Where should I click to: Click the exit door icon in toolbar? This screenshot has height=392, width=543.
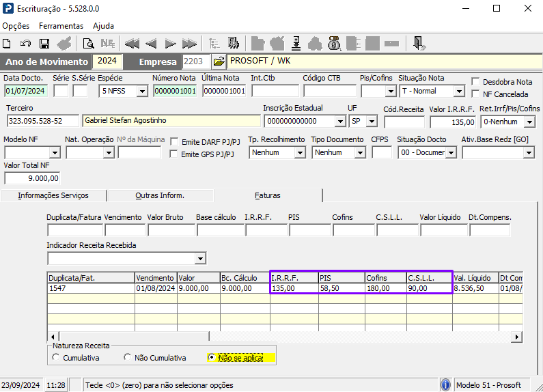(419, 44)
